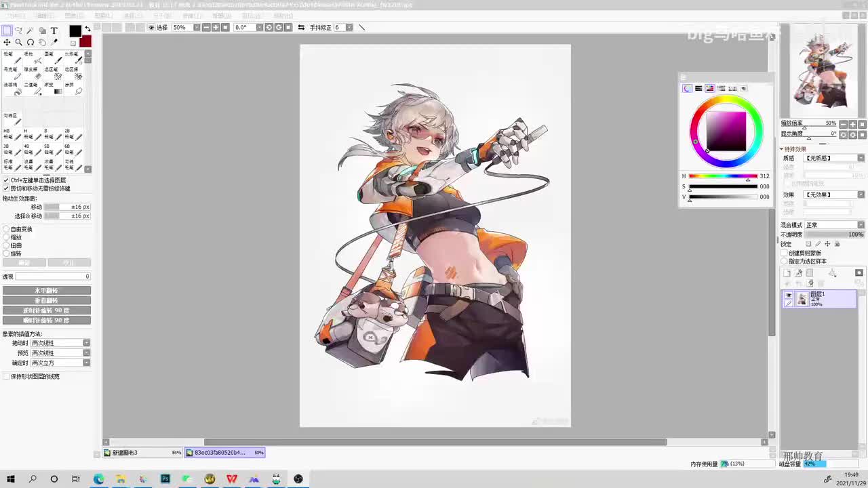Select the eyedropper color picker tool
Image resolution: width=868 pixels, height=488 pixels.
coord(54,42)
